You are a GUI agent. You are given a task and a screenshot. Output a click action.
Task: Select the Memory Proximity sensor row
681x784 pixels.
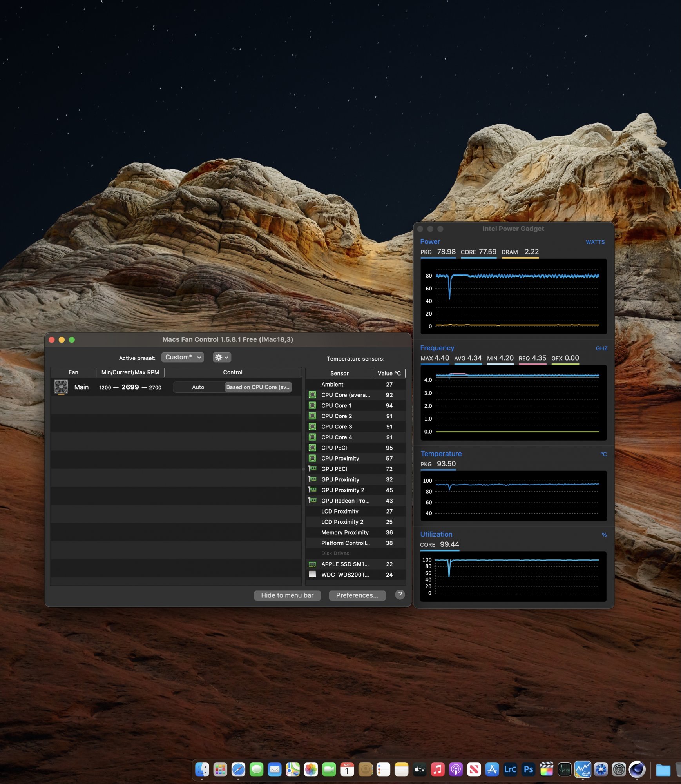356,532
